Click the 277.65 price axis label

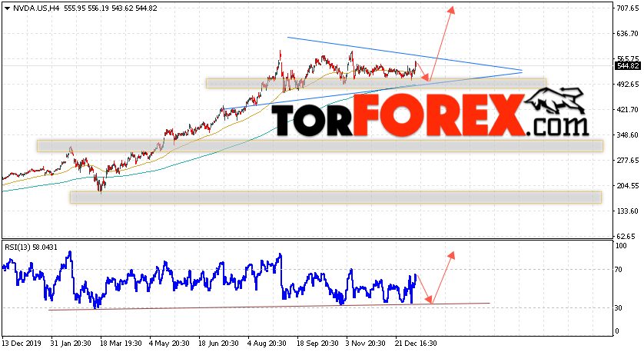tap(628, 160)
